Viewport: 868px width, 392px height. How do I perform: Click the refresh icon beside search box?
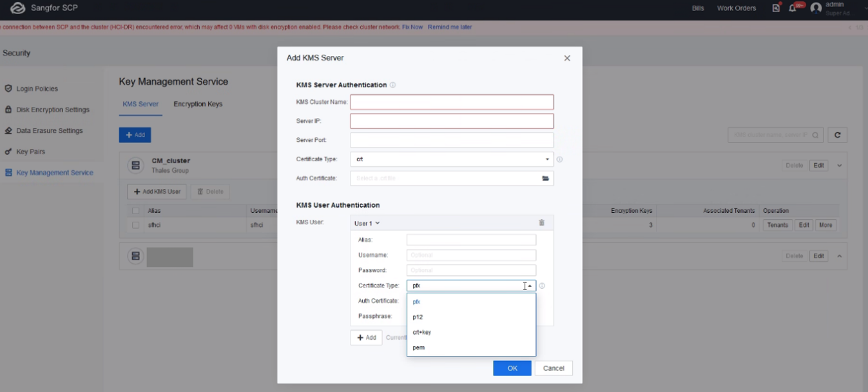coord(837,135)
